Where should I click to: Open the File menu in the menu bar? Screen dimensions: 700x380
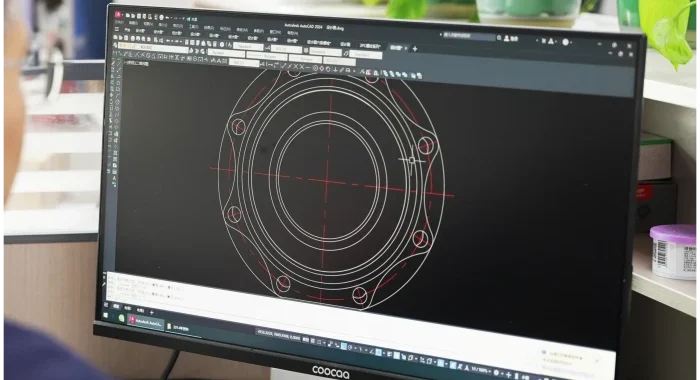point(120,22)
